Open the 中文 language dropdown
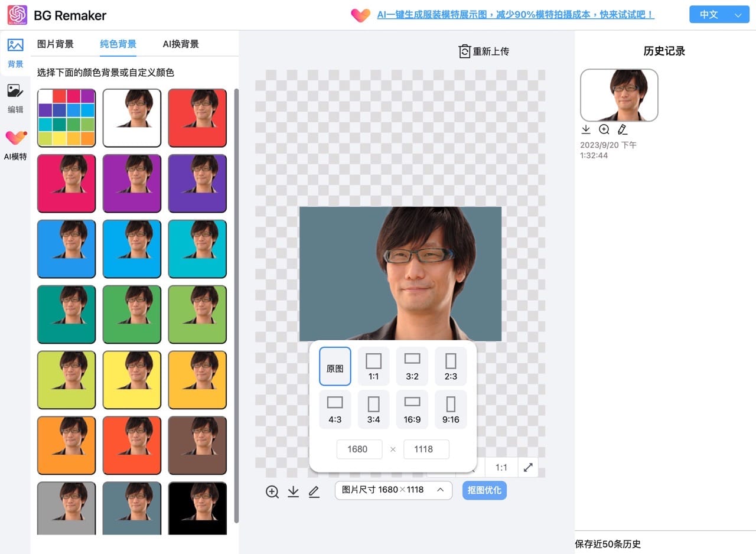 719,15
